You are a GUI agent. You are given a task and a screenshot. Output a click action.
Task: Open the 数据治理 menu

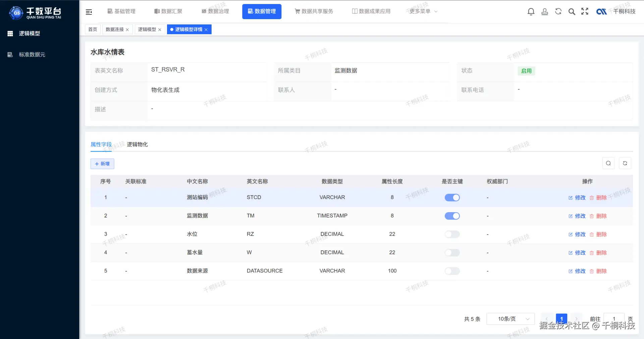click(x=215, y=11)
